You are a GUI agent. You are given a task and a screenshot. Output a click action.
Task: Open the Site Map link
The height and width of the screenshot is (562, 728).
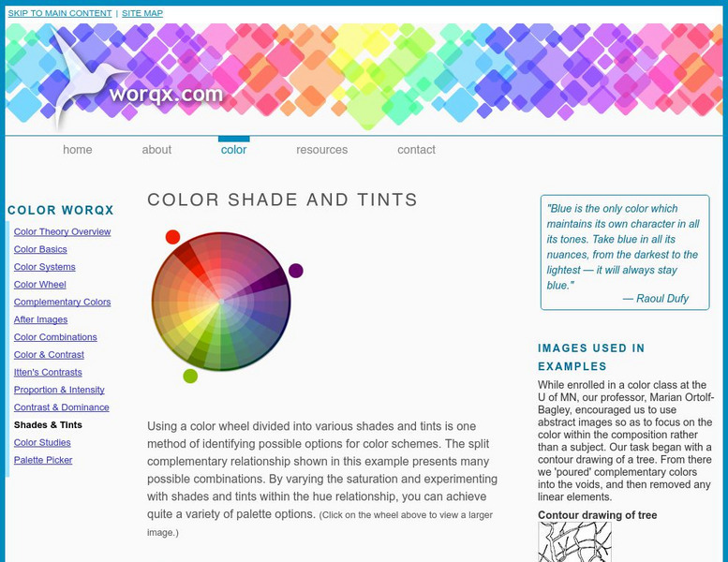pos(142,13)
